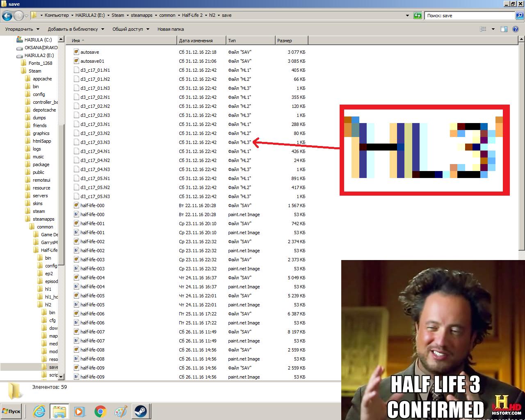Click the Новая папка button
The image size is (525, 420).
(x=171, y=29)
